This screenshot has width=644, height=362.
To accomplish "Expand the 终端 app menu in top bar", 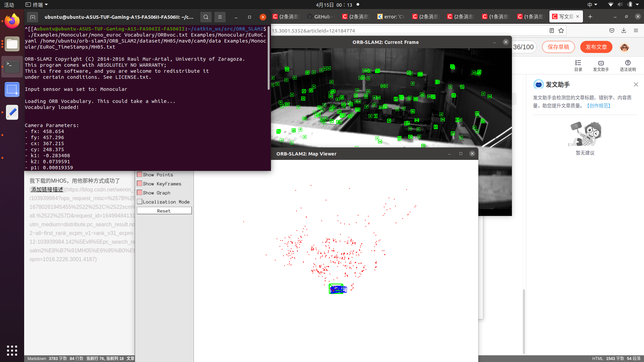I will pos(37,5).
